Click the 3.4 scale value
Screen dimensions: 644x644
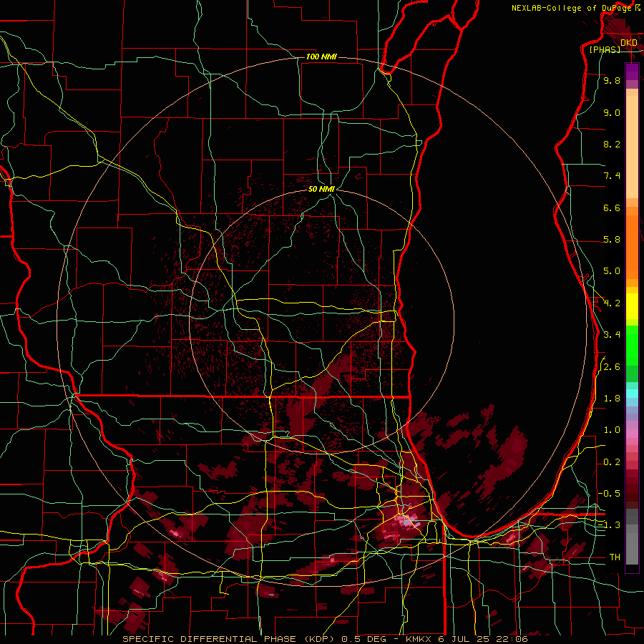[612, 335]
